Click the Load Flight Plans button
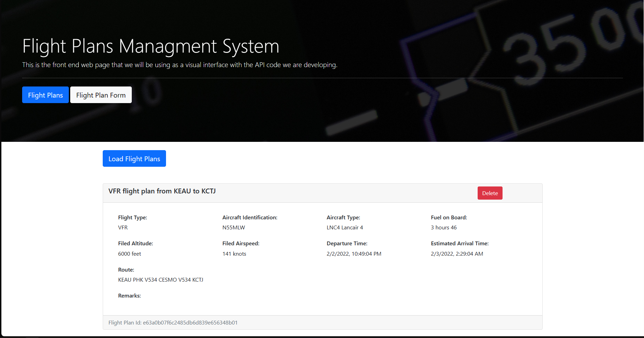This screenshot has height=338, width=644. pyautogui.click(x=134, y=158)
